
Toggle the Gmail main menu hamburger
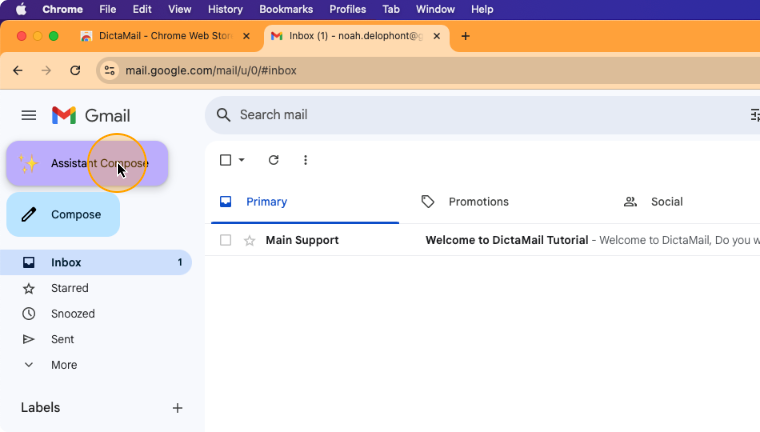pos(29,115)
